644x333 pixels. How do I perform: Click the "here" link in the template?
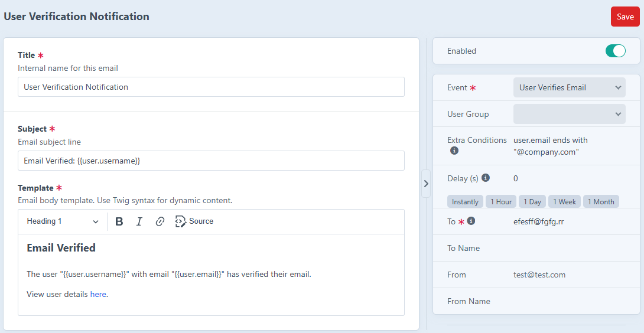(98, 294)
